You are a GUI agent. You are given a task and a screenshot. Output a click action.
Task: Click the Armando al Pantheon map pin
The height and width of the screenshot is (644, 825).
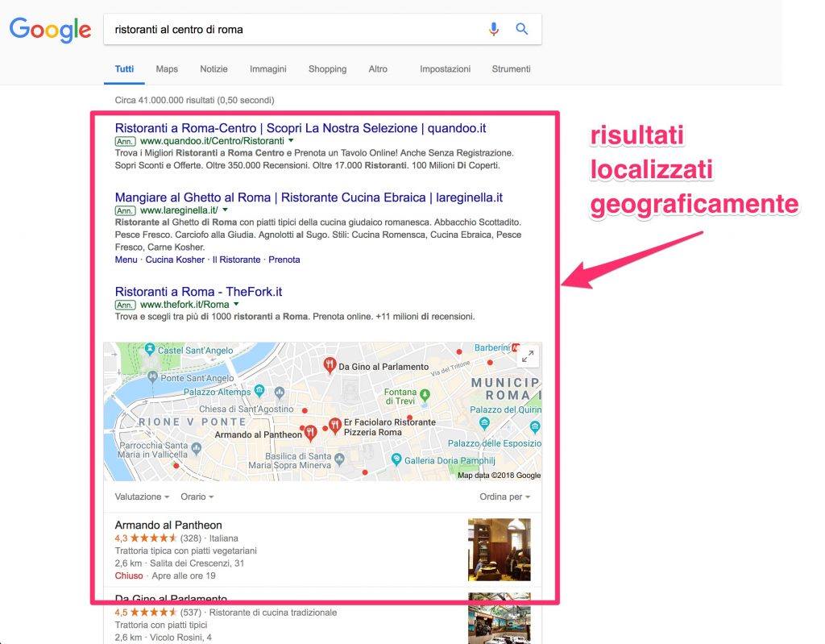(310, 433)
